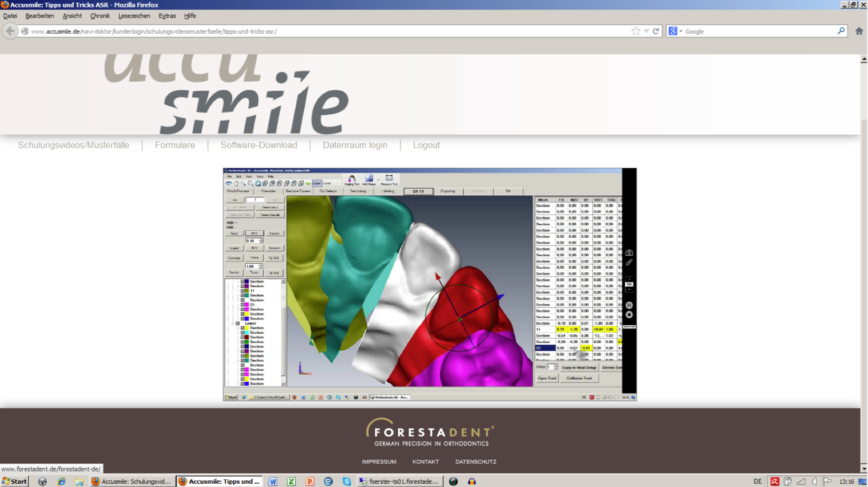Viewport: 868px width, 487px height.
Task: Click the search magnifier in Google box
Action: click(x=841, y=31)
